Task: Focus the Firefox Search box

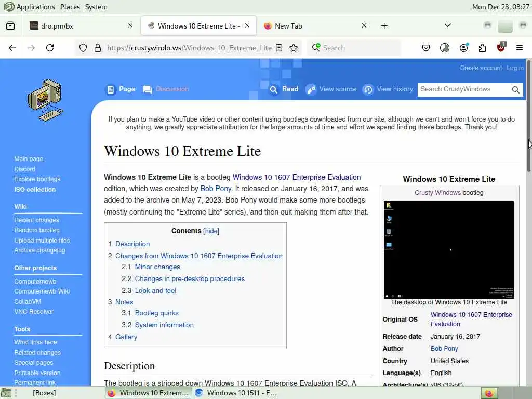Action: pos(354,48)
